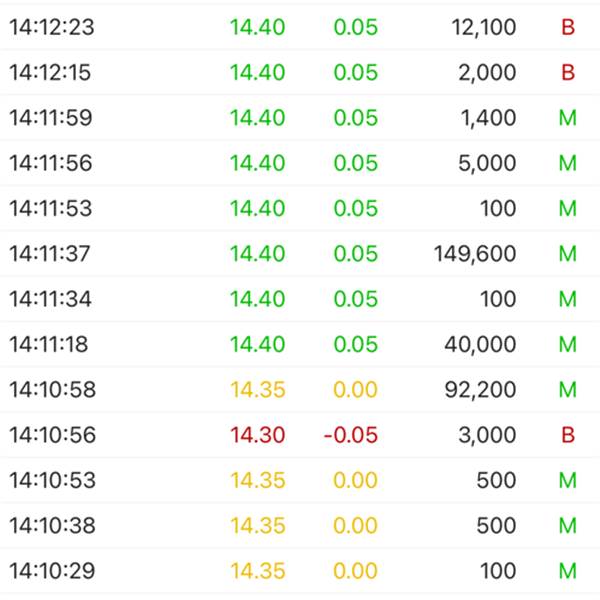
Task: Click the green M marker at 14:11:37
Action: pos(568,254)
